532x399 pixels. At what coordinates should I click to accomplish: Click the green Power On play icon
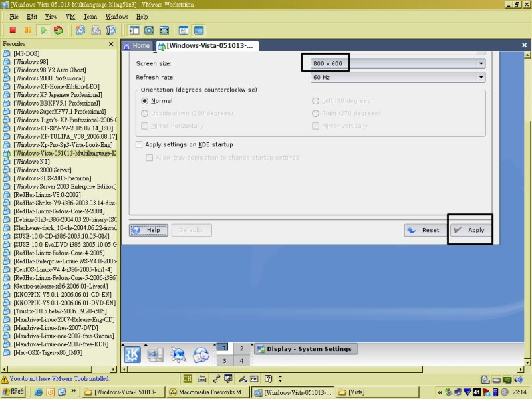43,30
